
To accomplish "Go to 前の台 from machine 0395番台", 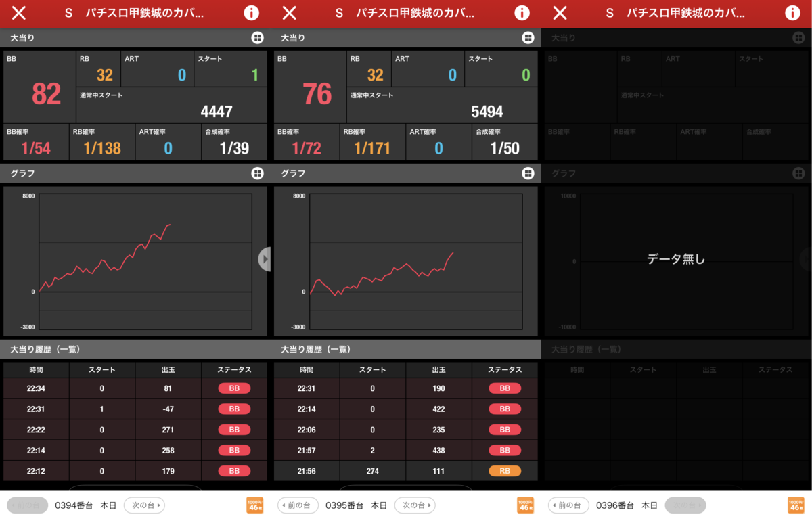I will click(x=298, y=505).
